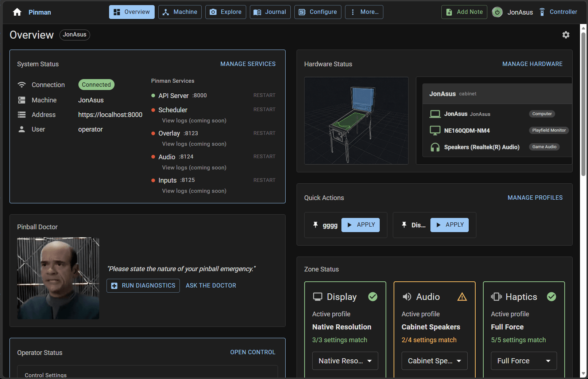Click the Connected status badge
The width and height of the screenshot is (588, 379).
(x=96, y=85)
